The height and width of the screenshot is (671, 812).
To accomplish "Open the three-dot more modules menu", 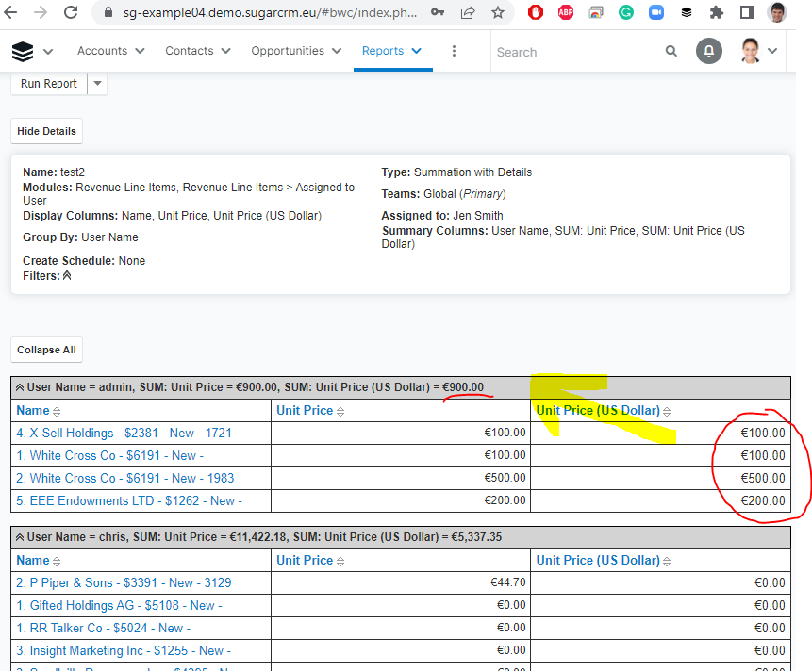I will (454, 51).
